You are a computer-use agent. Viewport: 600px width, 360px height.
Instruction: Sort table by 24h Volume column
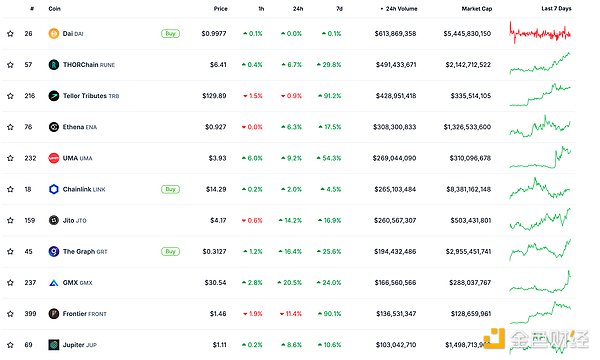tap(399, 8)
